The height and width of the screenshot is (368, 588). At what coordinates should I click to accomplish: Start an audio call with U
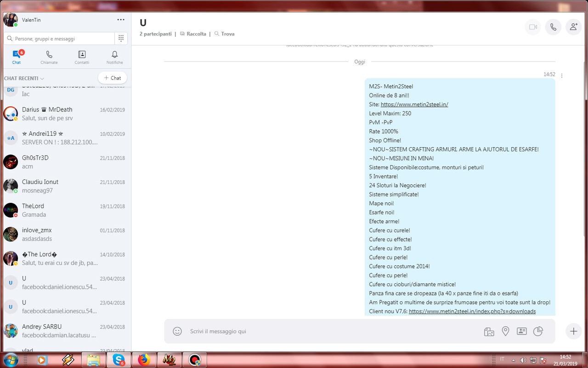click(x=553, y=27)
